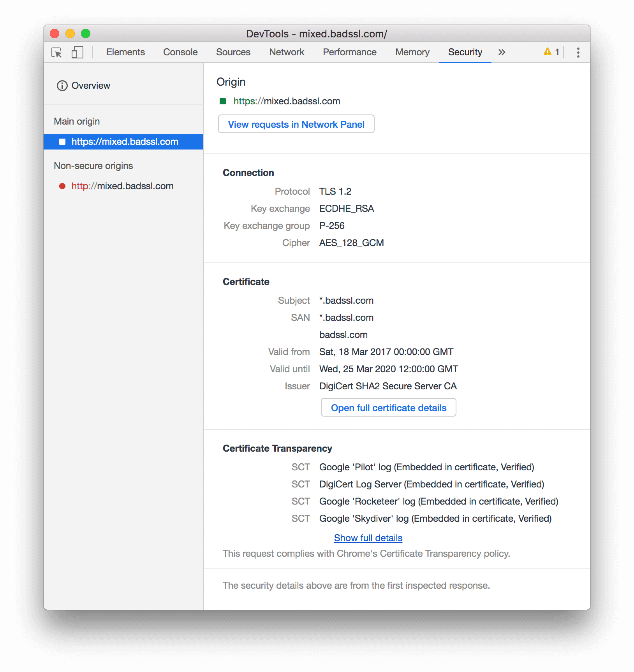This screenshot has width=634, height=672.
Task: Select the Elements tab
Action: (x=125, y=52)
